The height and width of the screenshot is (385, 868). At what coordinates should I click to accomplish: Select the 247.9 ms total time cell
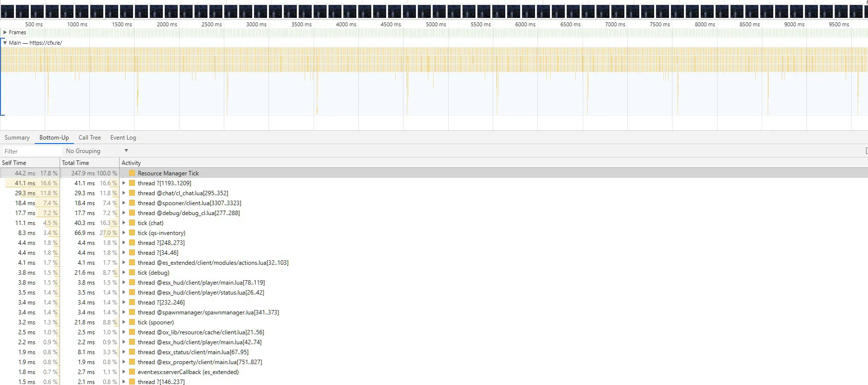pos(83,173)
